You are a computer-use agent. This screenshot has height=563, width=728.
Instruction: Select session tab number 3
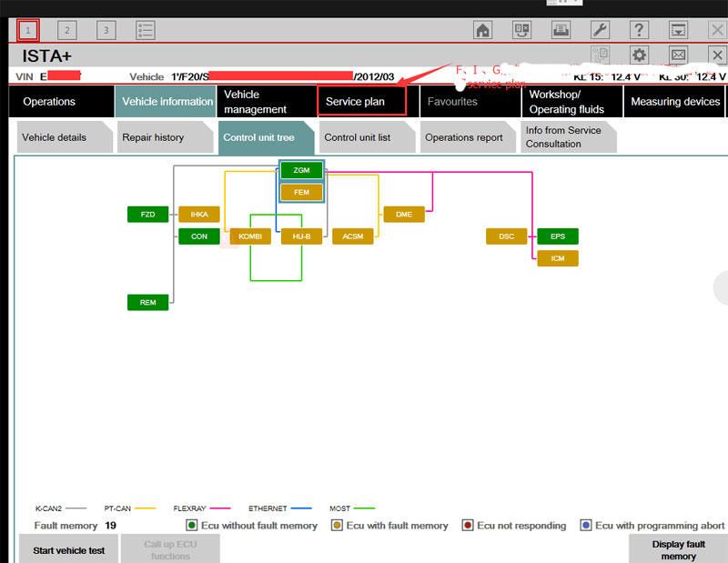106,30
